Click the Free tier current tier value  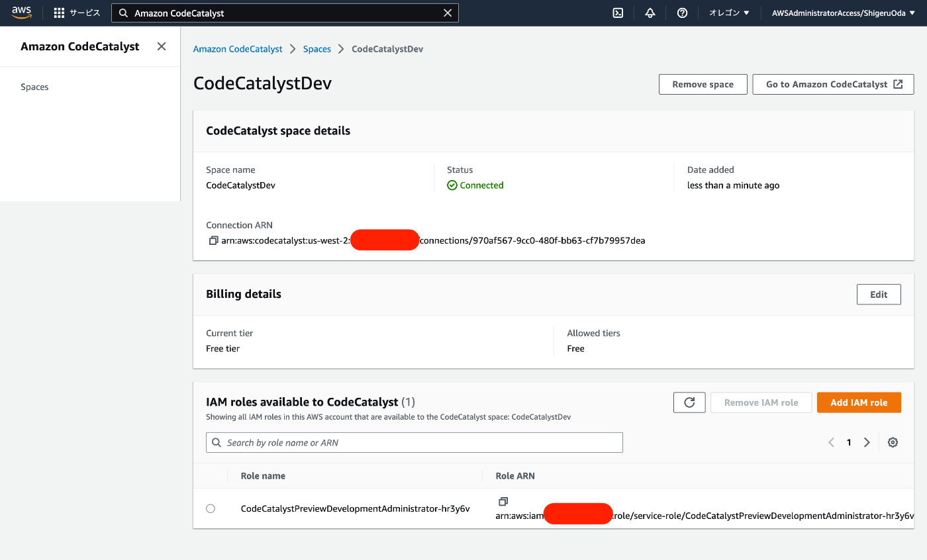point(222,348)
